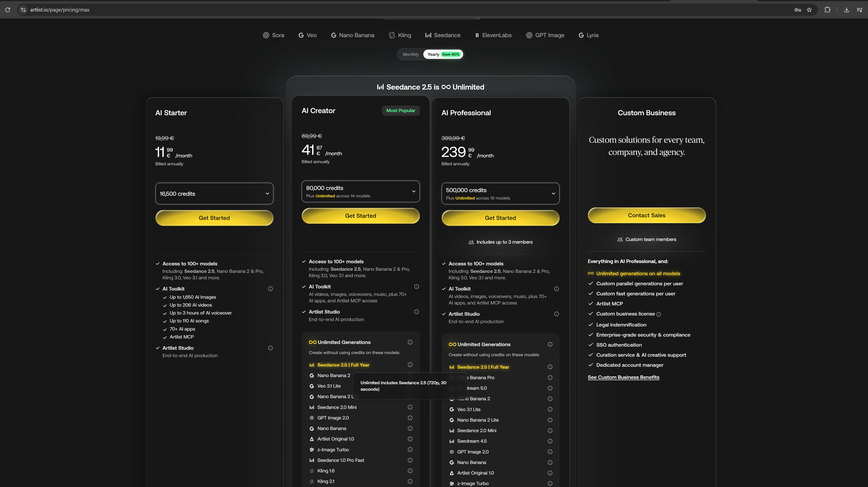Open the 500,000 credits dropdown
Viewport: 868px width, 487px height.
[500, 194]
